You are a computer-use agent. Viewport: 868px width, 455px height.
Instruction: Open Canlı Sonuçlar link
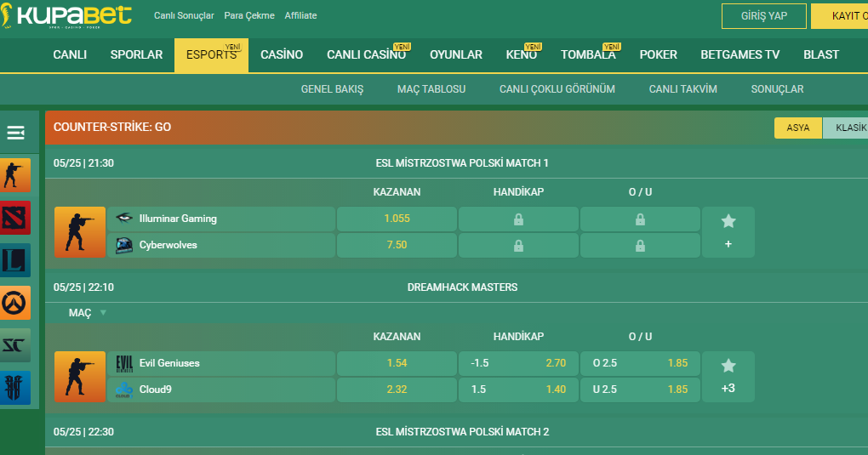click(x=184, y=15)
